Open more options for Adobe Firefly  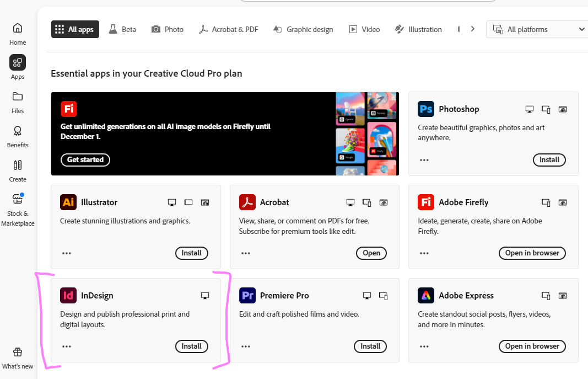[x=424, y=253]
